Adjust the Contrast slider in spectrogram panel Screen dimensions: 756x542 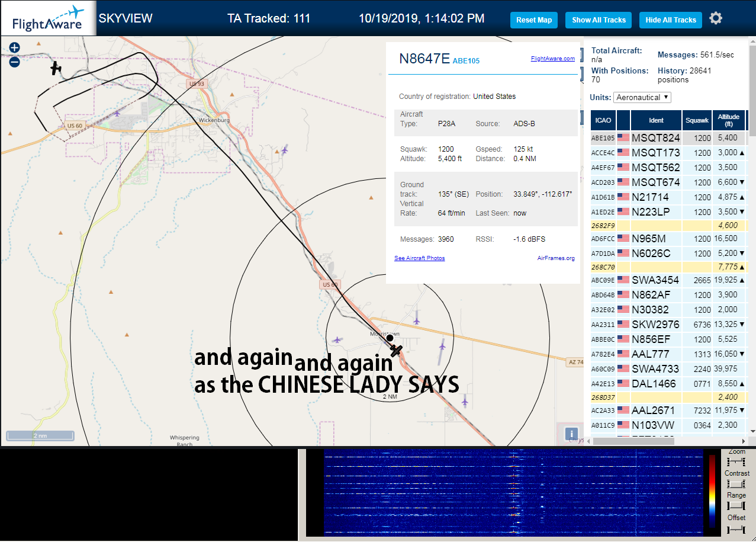tap(736, 483)
